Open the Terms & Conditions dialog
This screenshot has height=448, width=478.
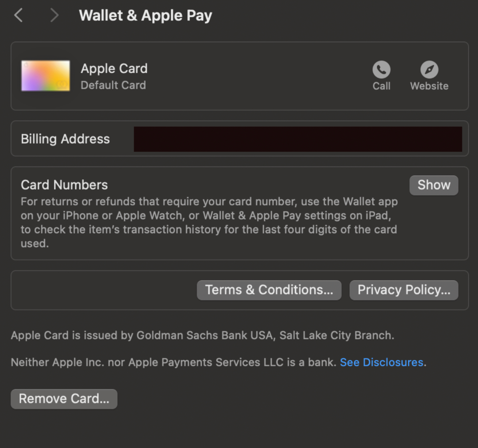(269, 290)
